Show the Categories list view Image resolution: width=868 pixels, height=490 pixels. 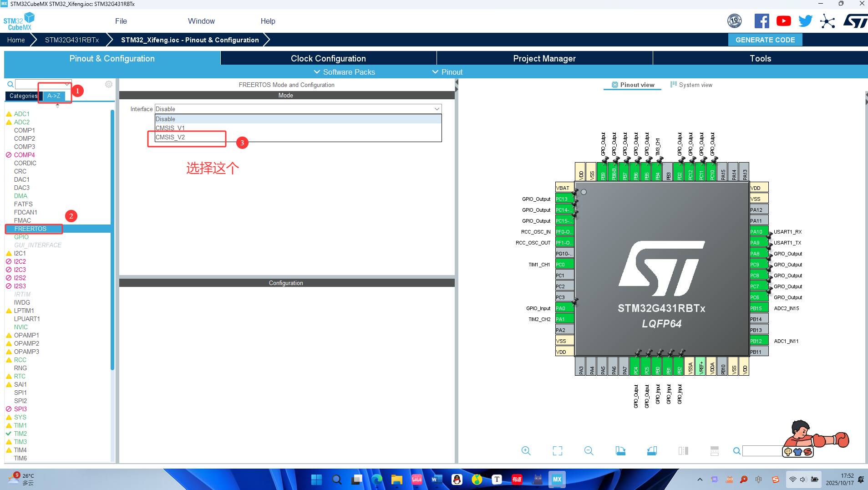click(x=24, y=96)
